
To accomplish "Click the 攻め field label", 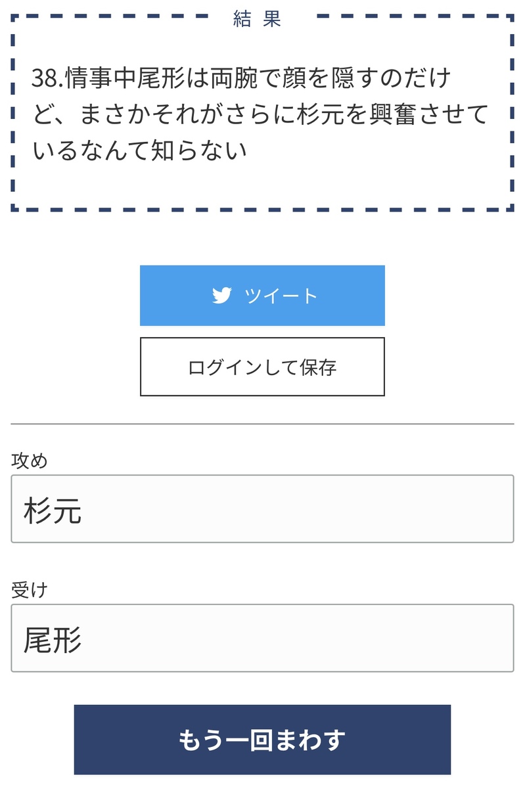I will point(30,461).
